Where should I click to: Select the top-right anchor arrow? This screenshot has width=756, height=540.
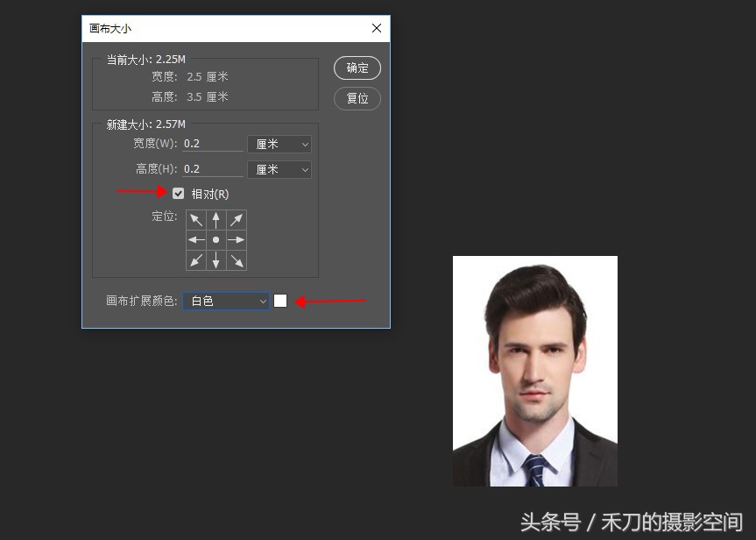click(x=237, y=219)
